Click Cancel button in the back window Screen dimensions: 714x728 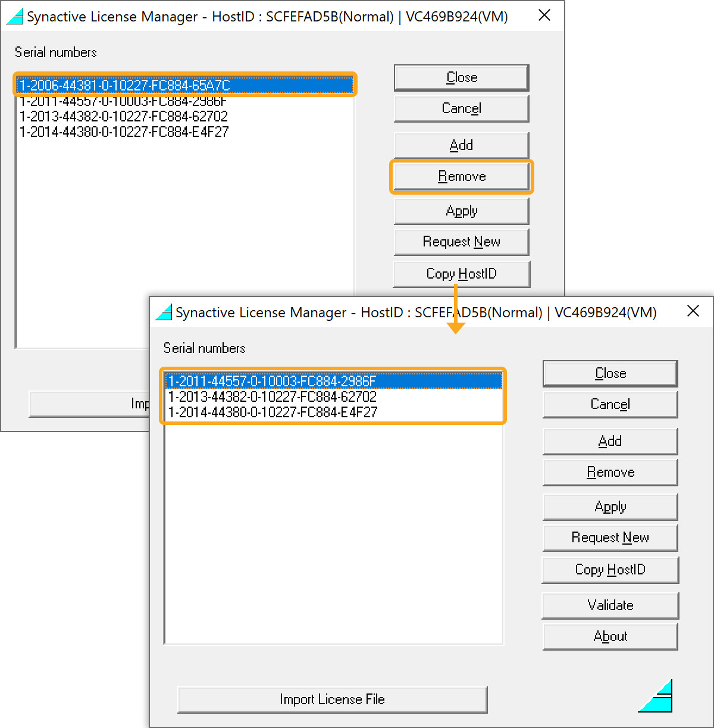tap(462, 109)
